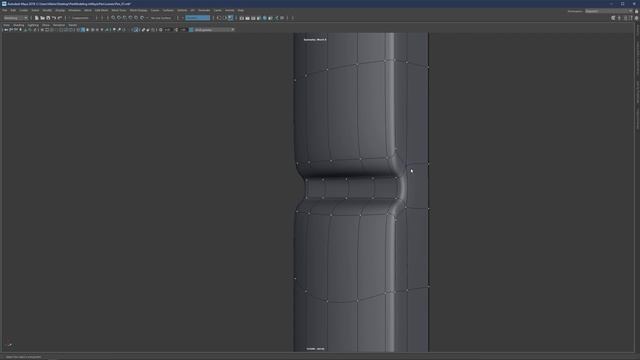Enable snap to points
Image resolution: width=640 pixels, height=360 pixels.
(x=125, y=18)
